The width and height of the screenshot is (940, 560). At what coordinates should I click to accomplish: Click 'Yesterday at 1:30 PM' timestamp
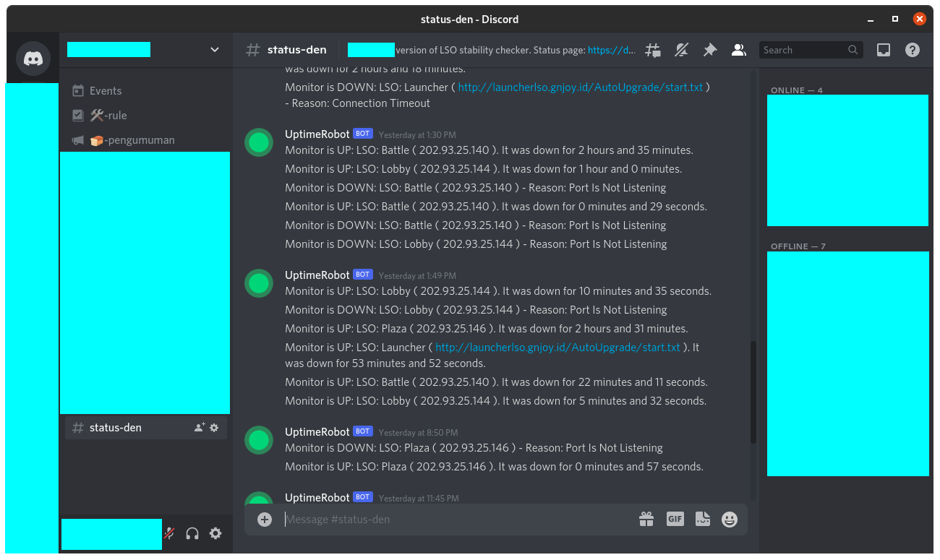pos(417,135)
